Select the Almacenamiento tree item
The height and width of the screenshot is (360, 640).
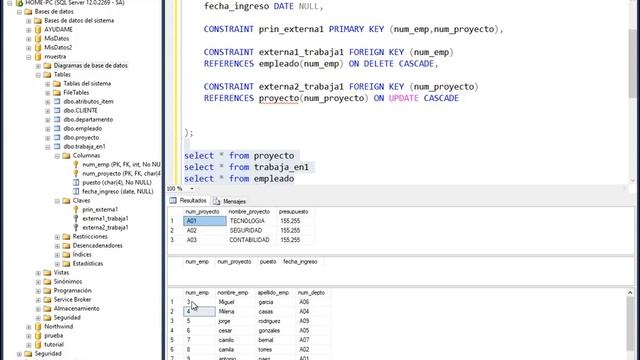point(76,308)
